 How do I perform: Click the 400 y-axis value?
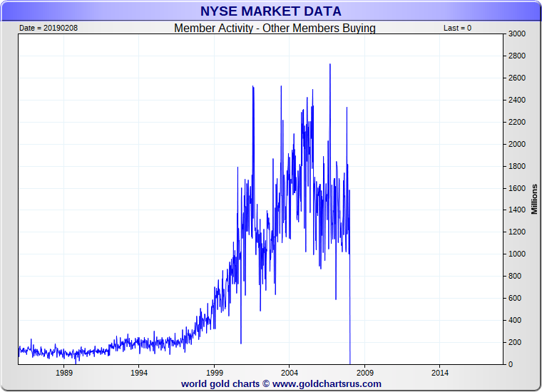[515, 320]
